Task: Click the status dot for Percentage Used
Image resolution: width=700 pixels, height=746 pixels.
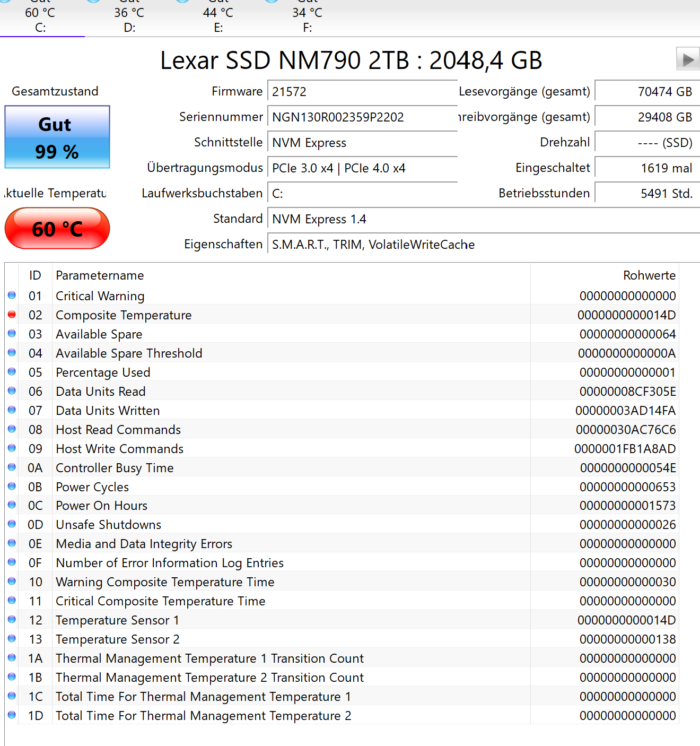Action: (x=12, y=371)
